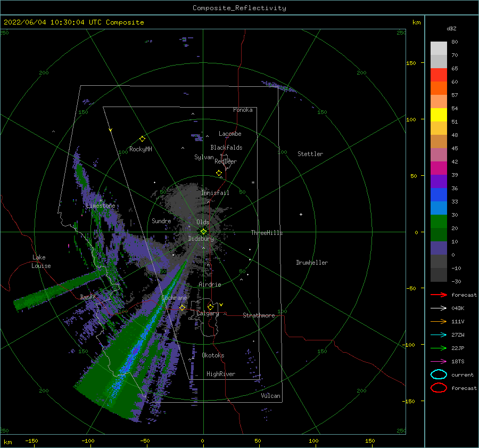
Task: Click the Sundre label
Action: click(x=161, y=221)
